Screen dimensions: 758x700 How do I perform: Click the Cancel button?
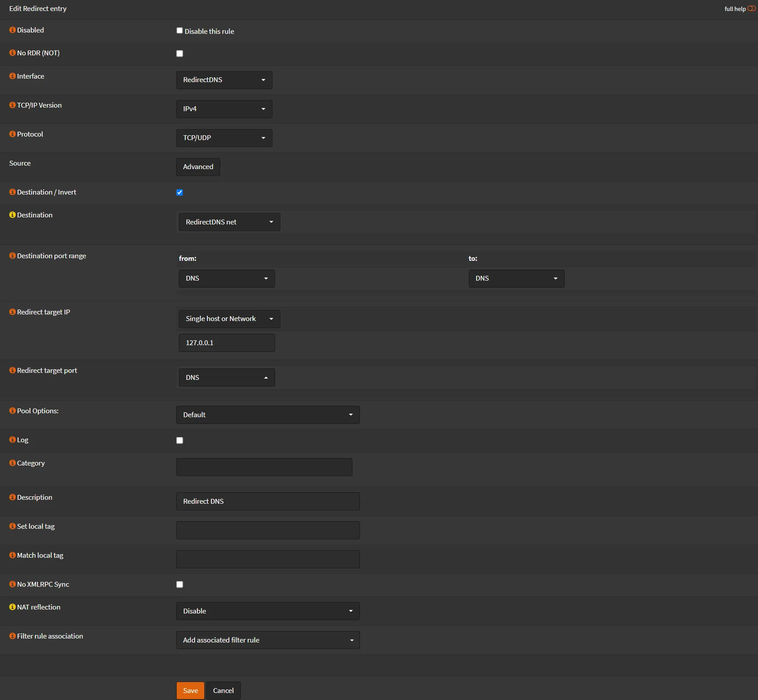point(223,690)
